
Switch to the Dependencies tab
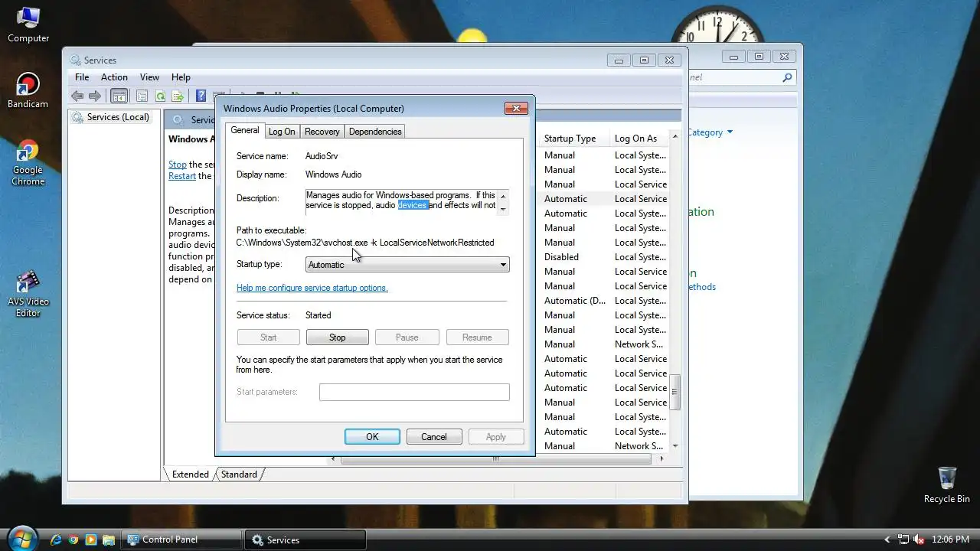375,132
